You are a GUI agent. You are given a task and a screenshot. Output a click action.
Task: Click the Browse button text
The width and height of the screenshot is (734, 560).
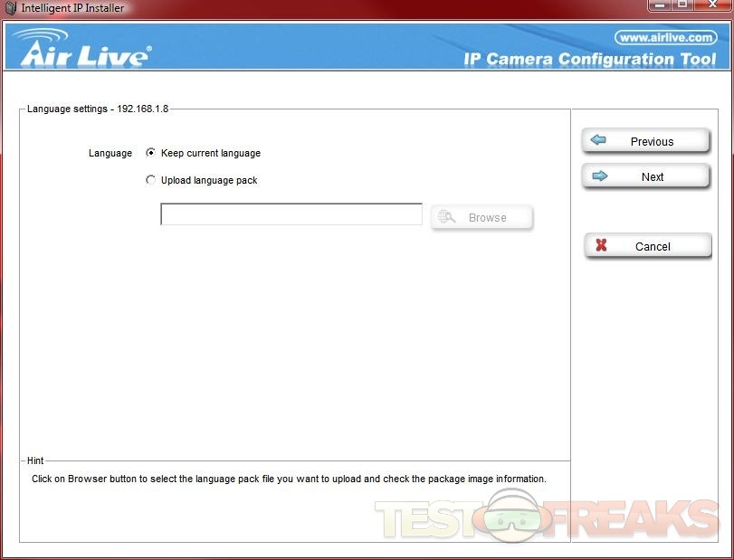(x=487, y=218)
